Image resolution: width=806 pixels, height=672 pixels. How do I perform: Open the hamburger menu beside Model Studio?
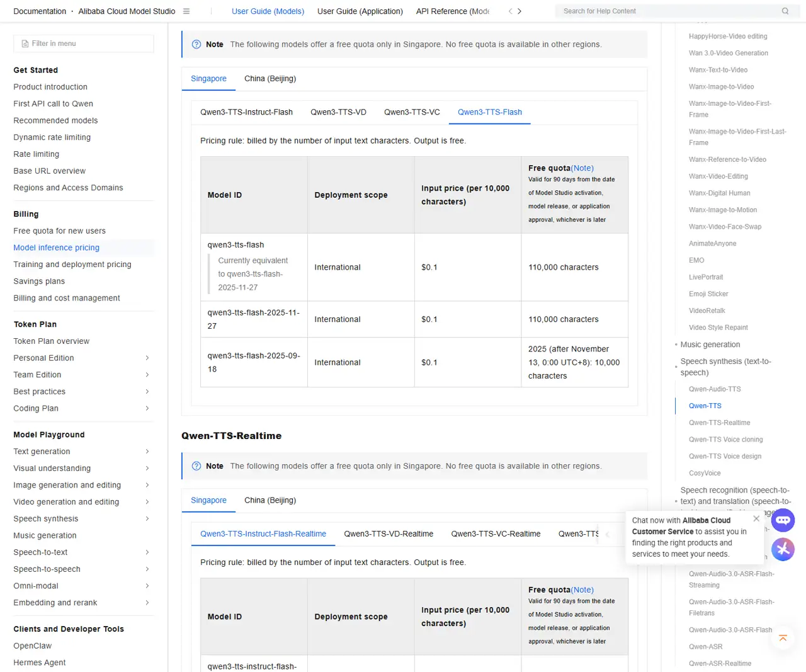click(186, 11)
